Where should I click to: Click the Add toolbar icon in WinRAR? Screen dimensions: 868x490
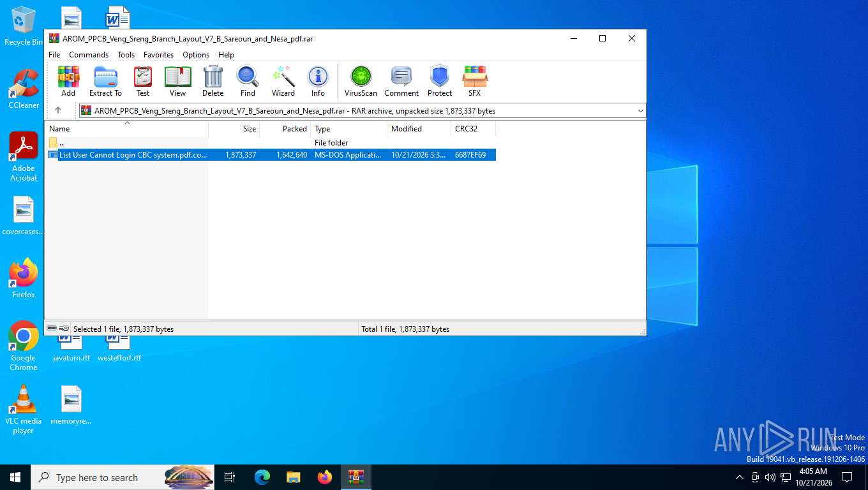tap(68, 81)
